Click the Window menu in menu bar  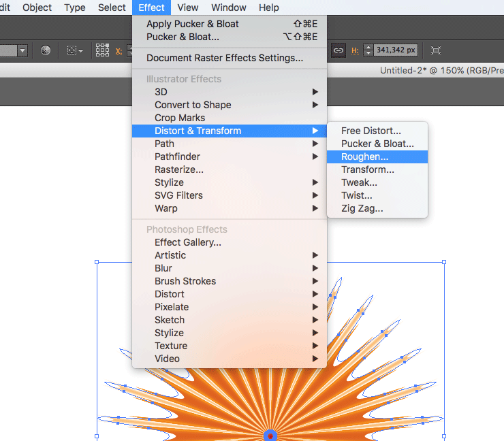pyautogui.click(x=228, y=7)
